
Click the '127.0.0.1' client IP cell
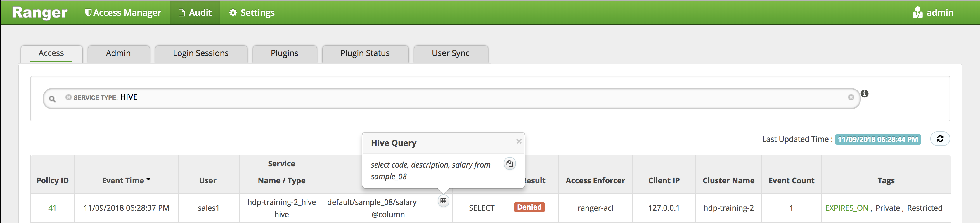pos(664,208)
